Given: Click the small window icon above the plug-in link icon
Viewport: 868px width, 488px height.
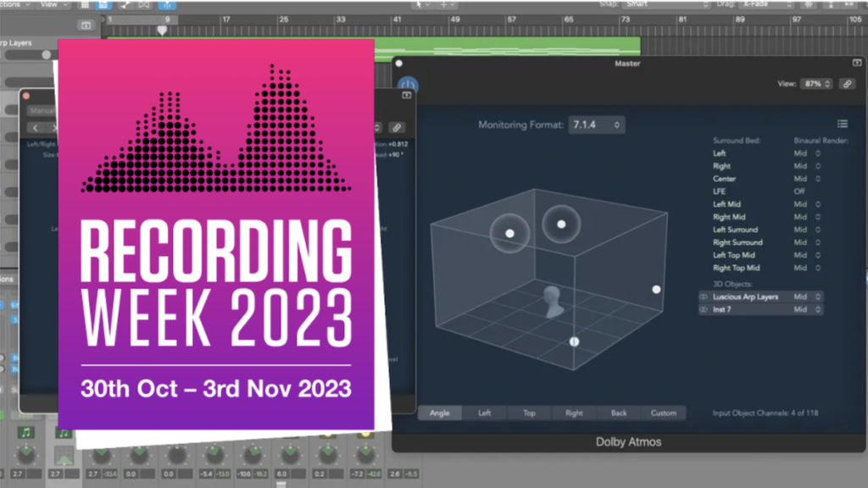Looking at the screenshot, I should click(406, 95).
